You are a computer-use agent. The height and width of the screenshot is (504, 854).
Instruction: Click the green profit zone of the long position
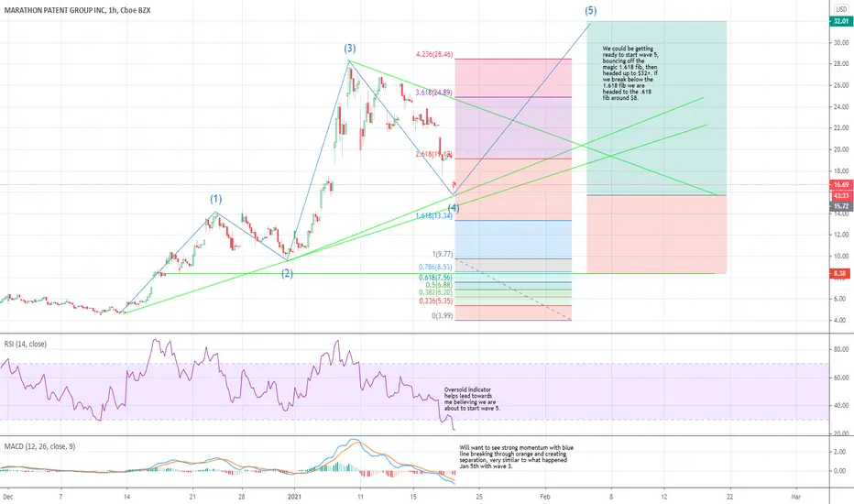coord(657,108)
